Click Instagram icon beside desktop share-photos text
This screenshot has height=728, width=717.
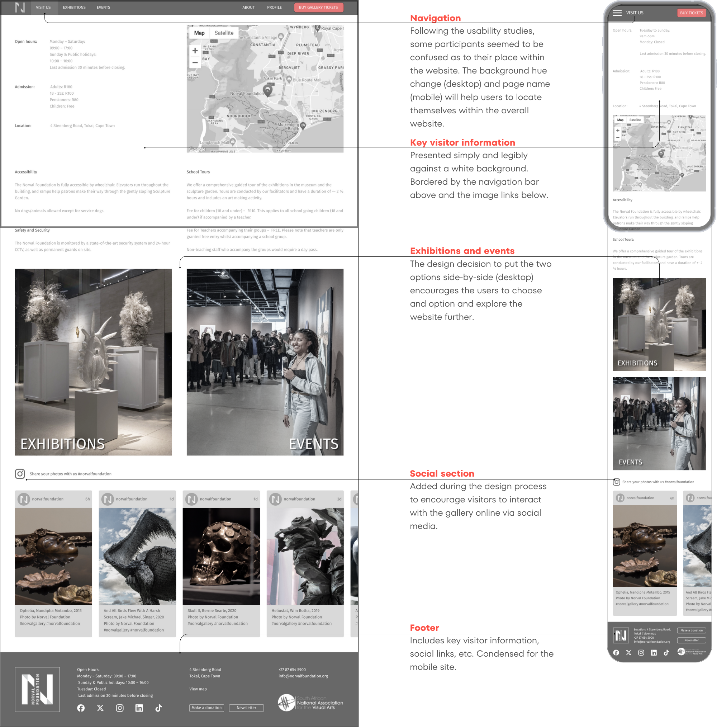[20, 474]
